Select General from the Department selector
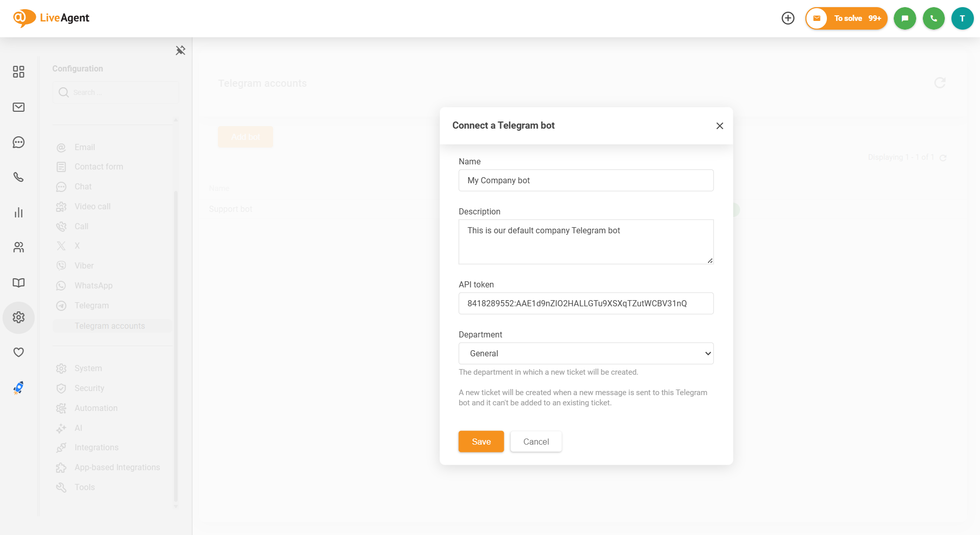This screenshot has height=535, width=980. pos(586,353)
